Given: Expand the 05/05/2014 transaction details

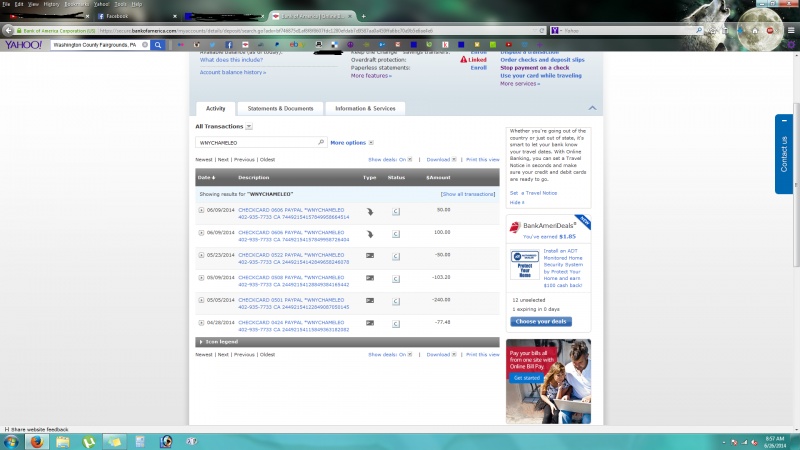Looking at the screenshot, I should [201, 301].
